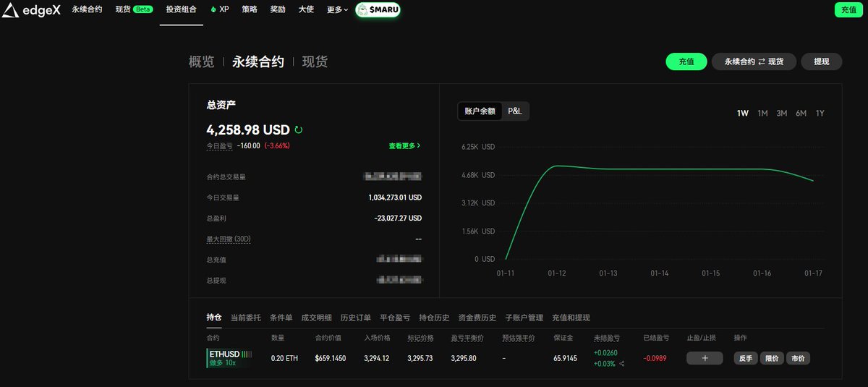The height and width of the screenshot is (387, 868).
Task: Open the 持仓 positions tab
Action: [x=214, y=318]
